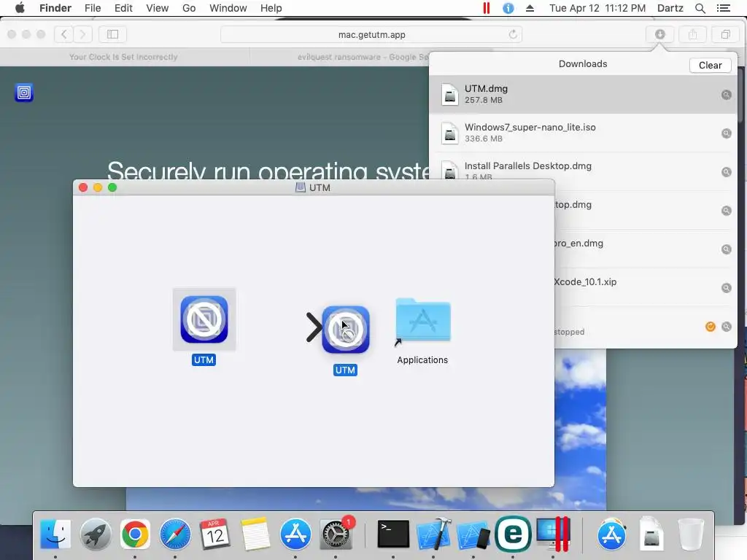Show pro_en.dmg download in Finder
747x560 pixels.
tap(726, 249)
